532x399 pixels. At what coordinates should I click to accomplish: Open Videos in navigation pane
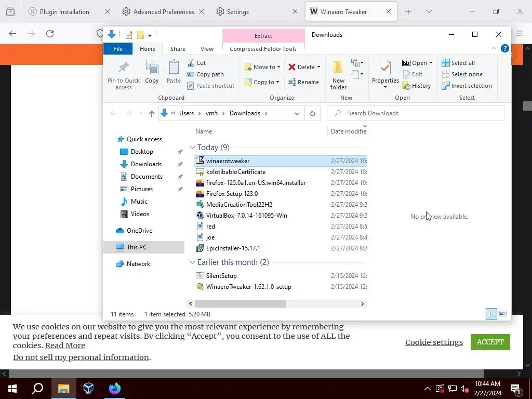tap(140, 214)
